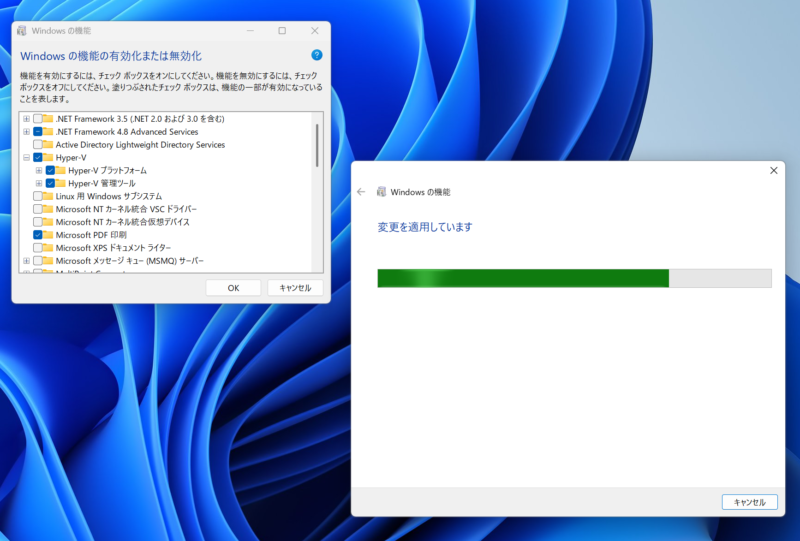The image size is (800, 541).
Task: Collapse the Hyper-V tree node
Action: pyautogui.click(x=26, y=158)
